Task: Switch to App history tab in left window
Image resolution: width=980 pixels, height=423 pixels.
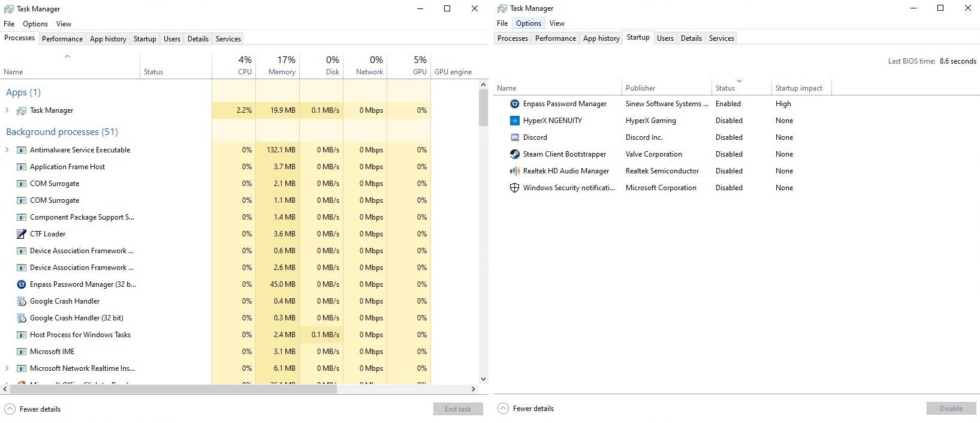Action: tap(108, 39)
